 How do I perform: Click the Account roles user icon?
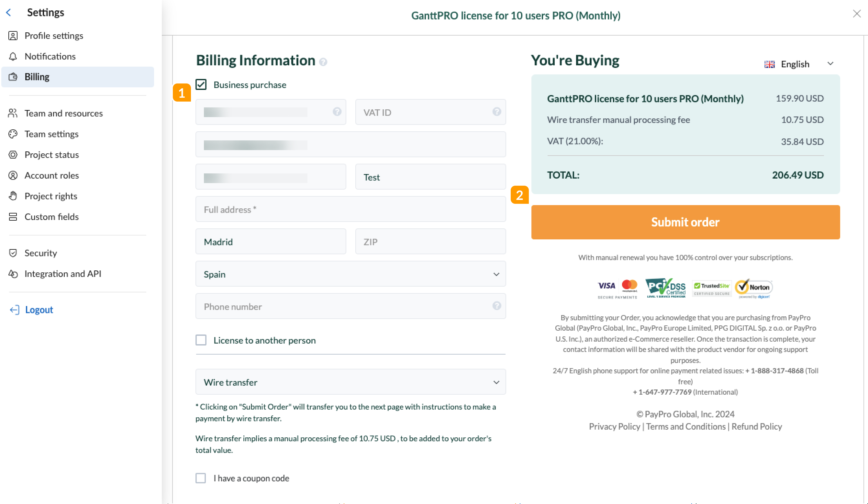pos(13,175)
